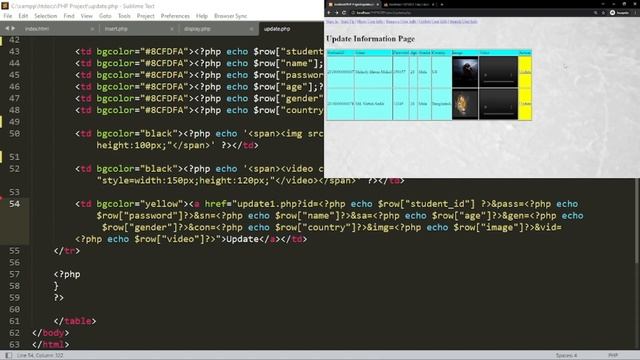Select the second browser tab
The height and width of the screenshot is (360, 640).
pyautogui.click(x=409, y=4)
